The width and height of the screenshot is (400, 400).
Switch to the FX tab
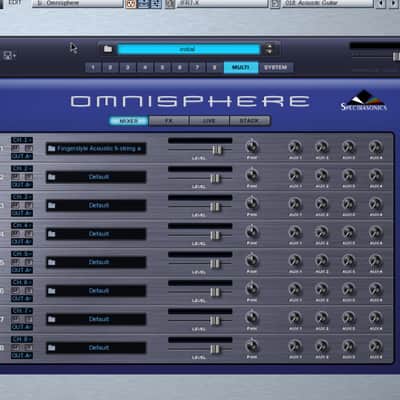point(169,121)
